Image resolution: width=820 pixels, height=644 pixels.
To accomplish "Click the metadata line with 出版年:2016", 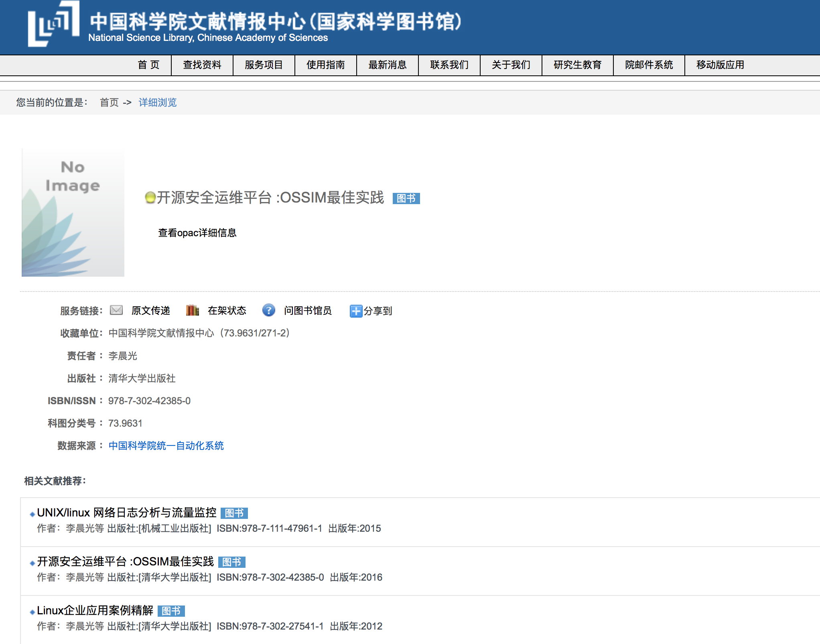I will click(x=210, y=577).
